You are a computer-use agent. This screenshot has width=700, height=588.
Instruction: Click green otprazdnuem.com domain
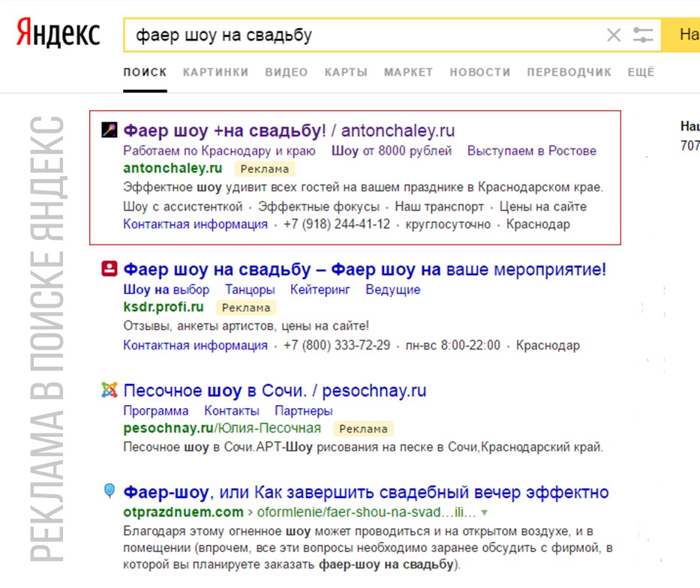click(x=183, y=512)
